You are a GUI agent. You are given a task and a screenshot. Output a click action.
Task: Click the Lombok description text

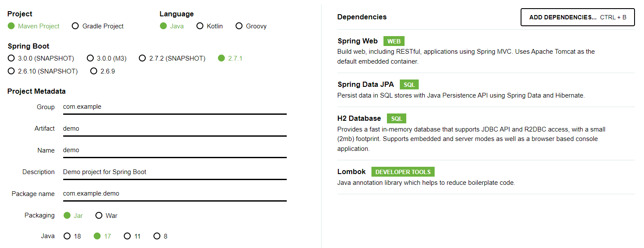[426, 183]
